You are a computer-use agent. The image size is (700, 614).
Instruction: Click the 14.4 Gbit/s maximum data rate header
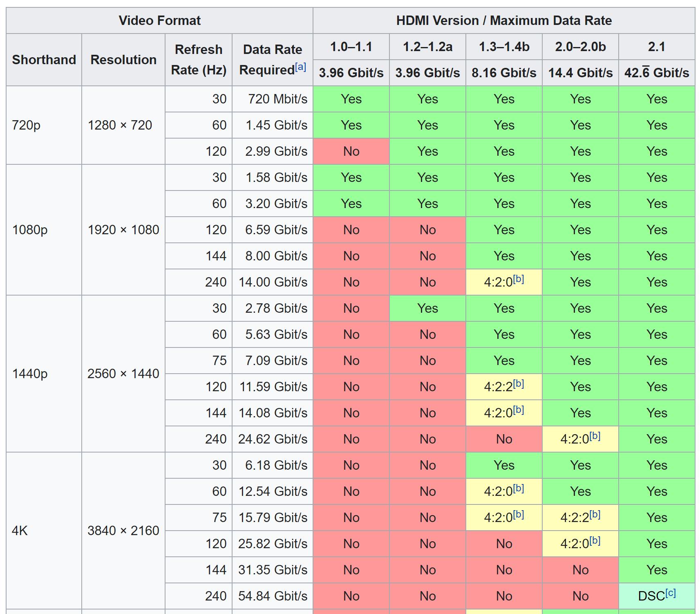coord(580,73)
